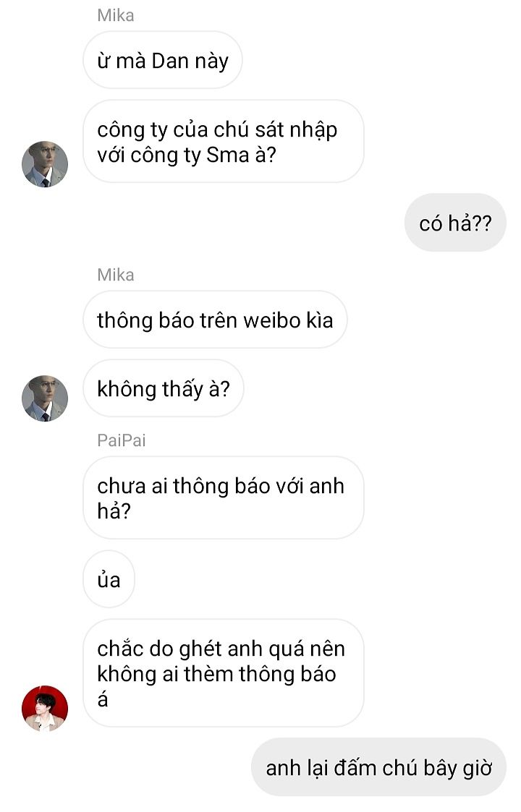Select the 'thông báo trên weibo kìa' bubble
521x812 pixels.
(215, 320)
